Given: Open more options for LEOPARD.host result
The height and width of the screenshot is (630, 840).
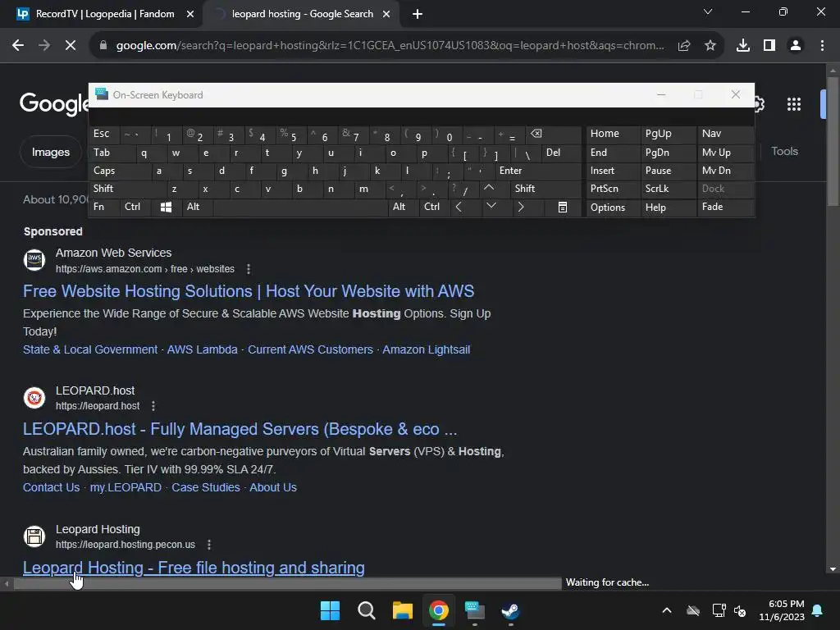Looking at the screenshot, I should pyautogui.click(x=153, y=406).
